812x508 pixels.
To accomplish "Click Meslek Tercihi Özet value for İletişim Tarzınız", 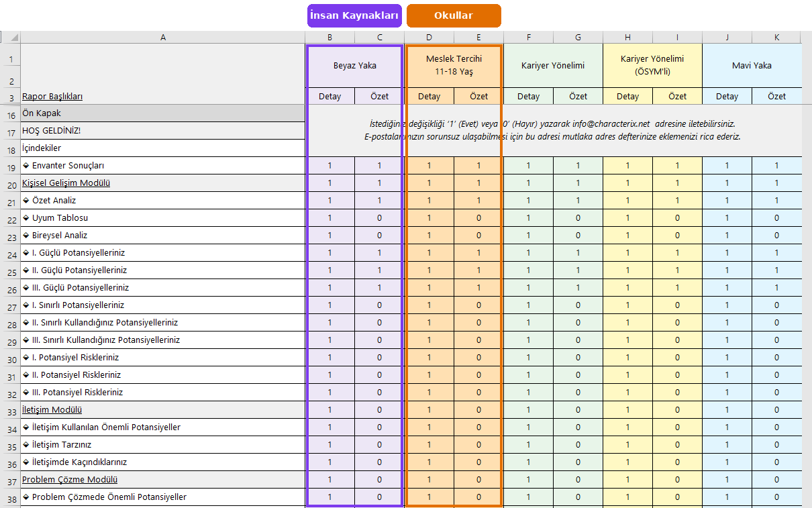I will point(478,445).
